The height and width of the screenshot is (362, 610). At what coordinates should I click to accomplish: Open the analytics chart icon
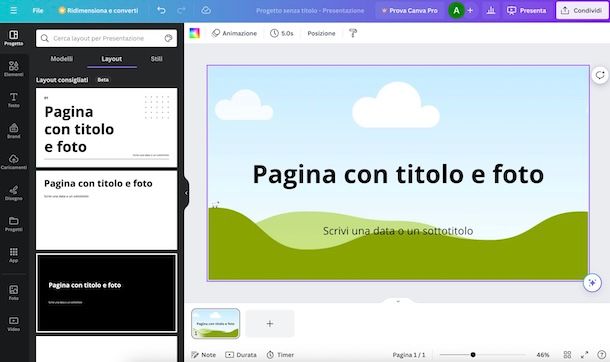pyautogui.click(x=491, y=10)
